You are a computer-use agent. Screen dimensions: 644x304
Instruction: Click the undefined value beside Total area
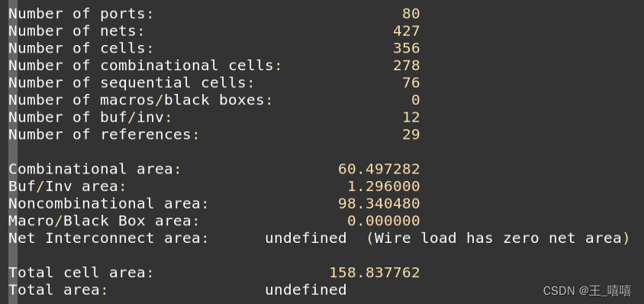click(x=305, y=290)
